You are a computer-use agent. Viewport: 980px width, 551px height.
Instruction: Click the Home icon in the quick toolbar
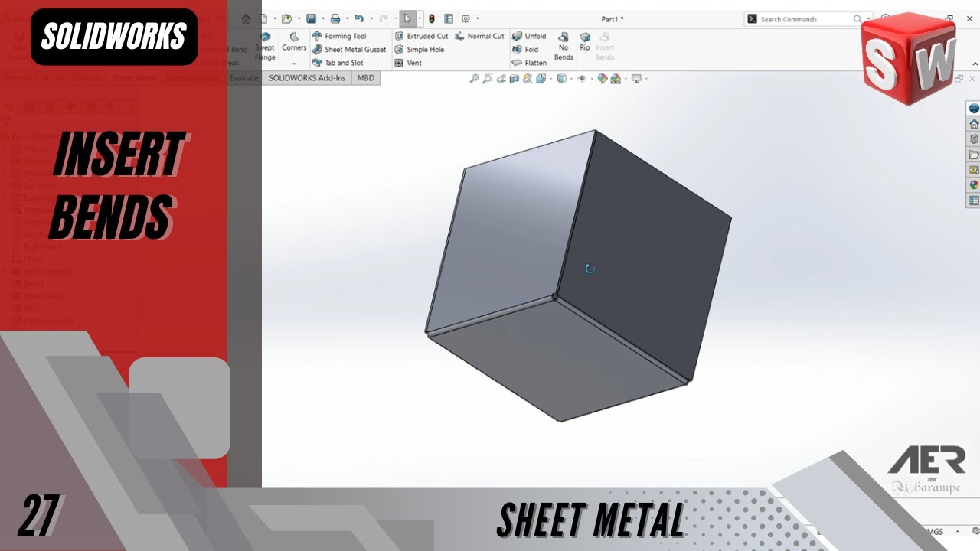(x=246, y=18)
